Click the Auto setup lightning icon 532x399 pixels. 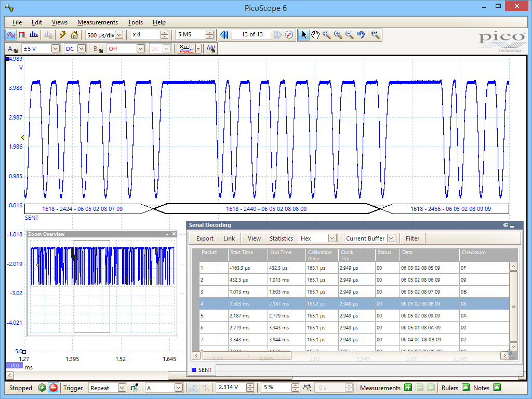pyautogui.click(x=63, y=35)
